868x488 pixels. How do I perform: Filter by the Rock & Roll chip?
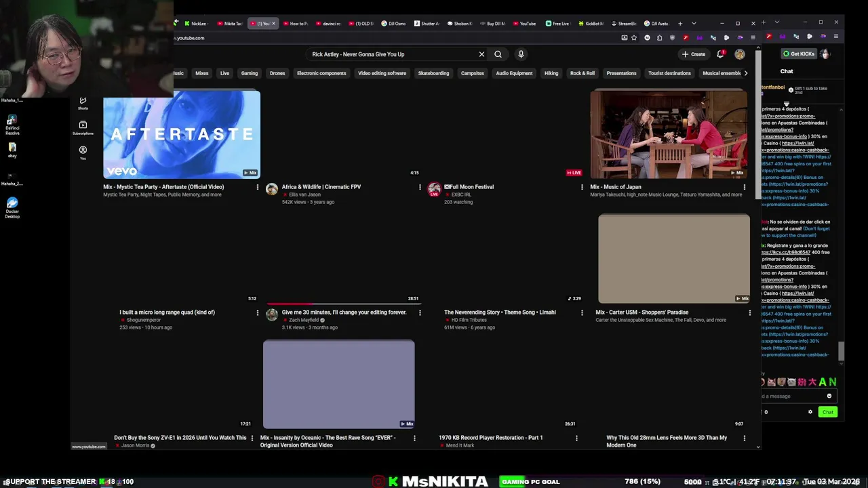tap(583, 73)
